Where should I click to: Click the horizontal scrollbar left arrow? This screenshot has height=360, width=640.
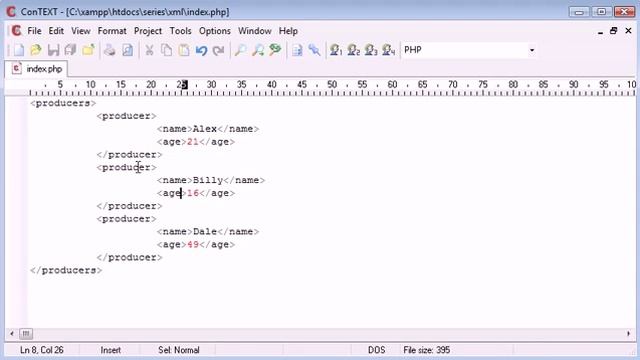point(12,333)
